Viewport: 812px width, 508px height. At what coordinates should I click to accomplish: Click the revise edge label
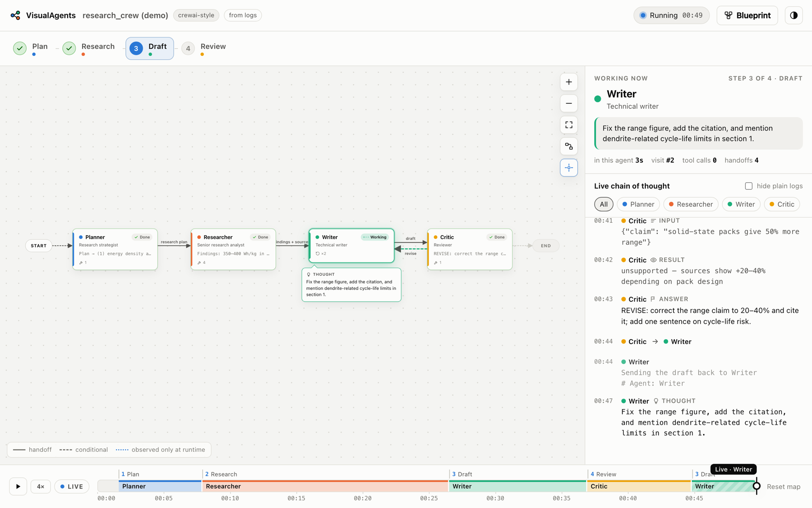point(411,254)
